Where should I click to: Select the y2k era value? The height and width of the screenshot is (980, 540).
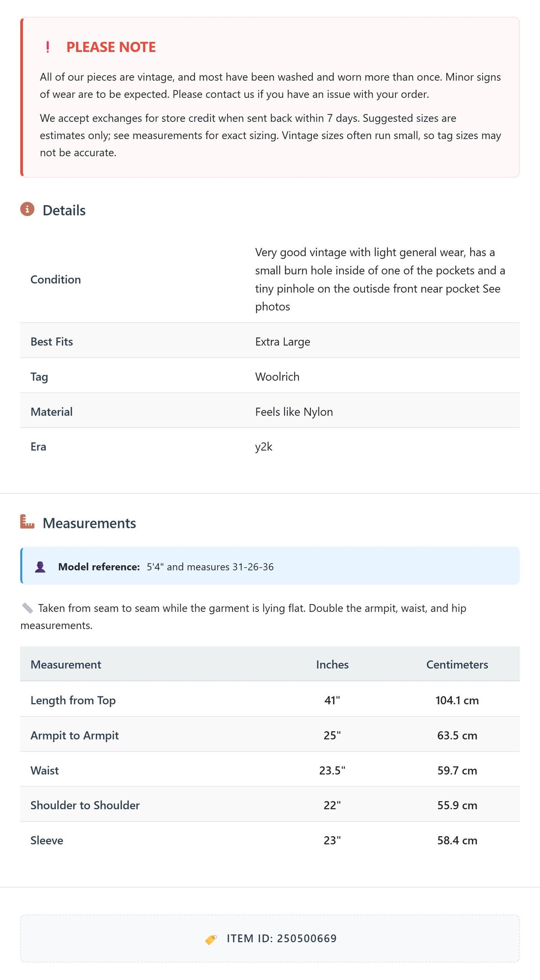click(x=264, y=446)
